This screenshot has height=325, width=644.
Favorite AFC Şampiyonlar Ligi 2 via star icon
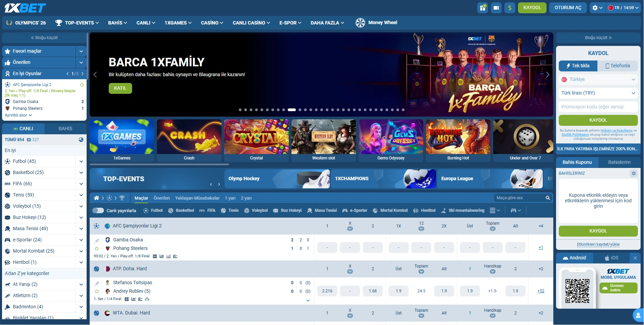82,85
